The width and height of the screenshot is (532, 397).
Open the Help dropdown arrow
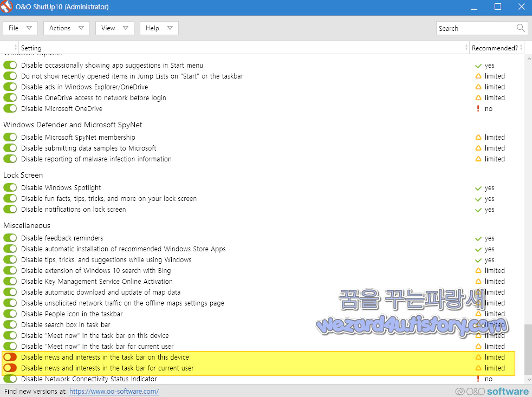click(x=170, y=28)
